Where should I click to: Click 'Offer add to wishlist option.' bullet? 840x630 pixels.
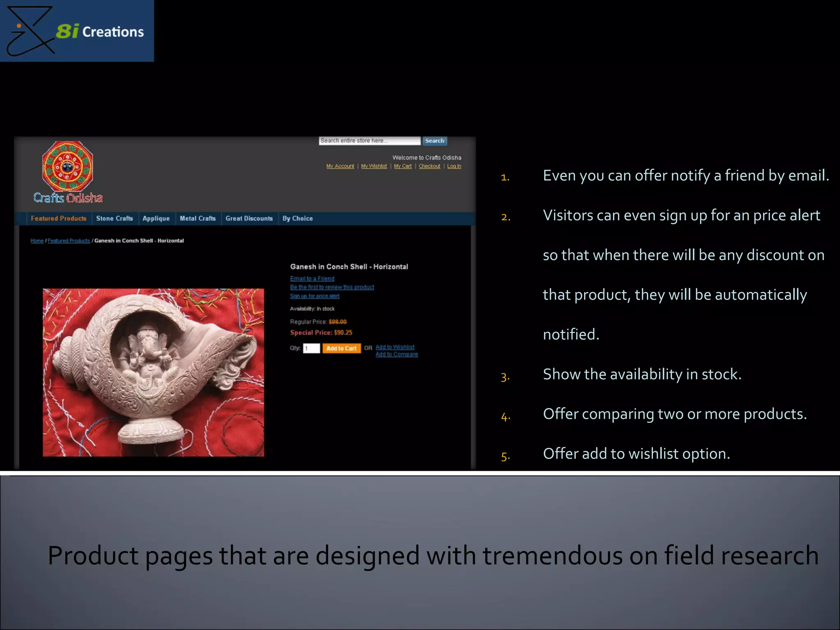[x=636, y=454]
